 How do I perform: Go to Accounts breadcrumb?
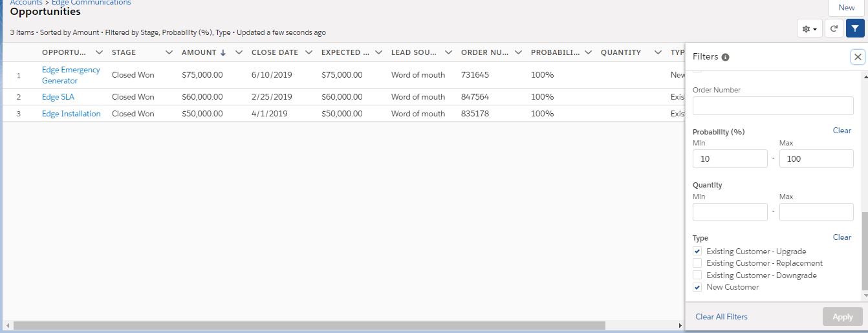click(x=26, y=3)
